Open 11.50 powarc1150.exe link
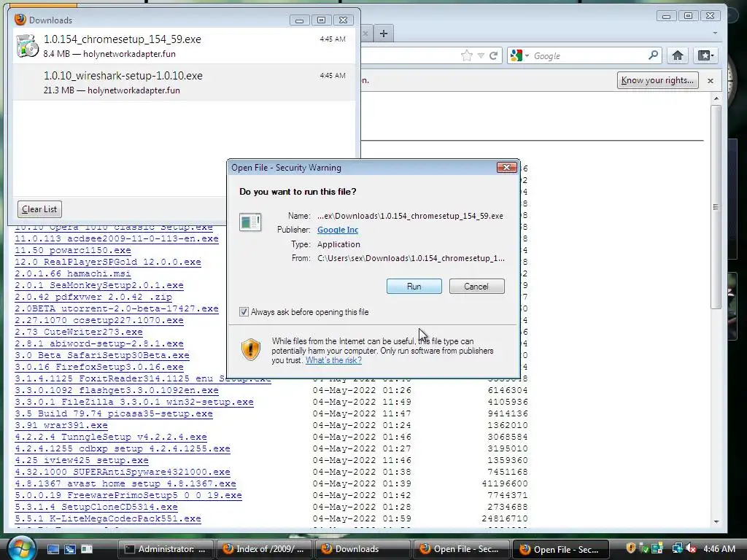The width and height of the screenshot is (747, 560). (x=73, y=251)
